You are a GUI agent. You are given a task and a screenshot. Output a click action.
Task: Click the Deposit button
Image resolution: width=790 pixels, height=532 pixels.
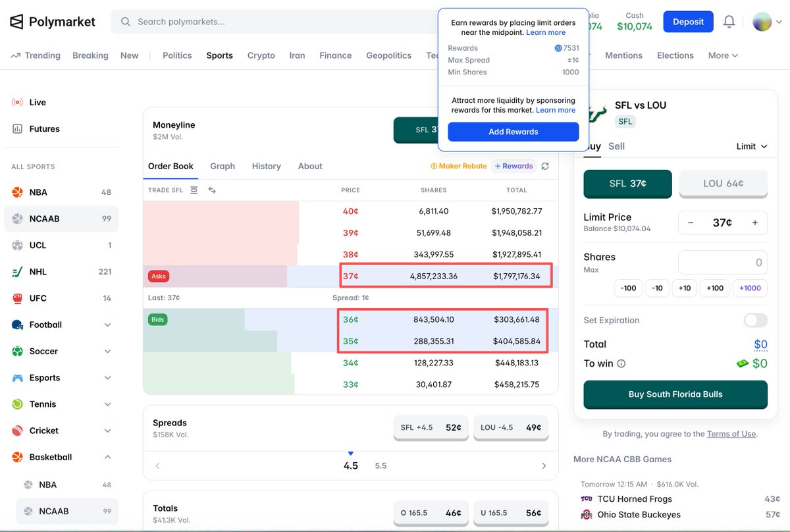688,22
